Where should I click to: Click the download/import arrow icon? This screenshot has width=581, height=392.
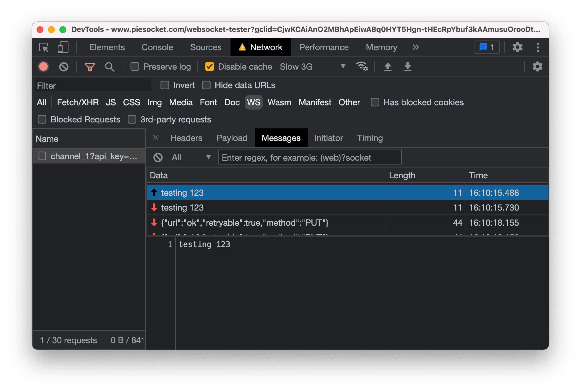407,66
